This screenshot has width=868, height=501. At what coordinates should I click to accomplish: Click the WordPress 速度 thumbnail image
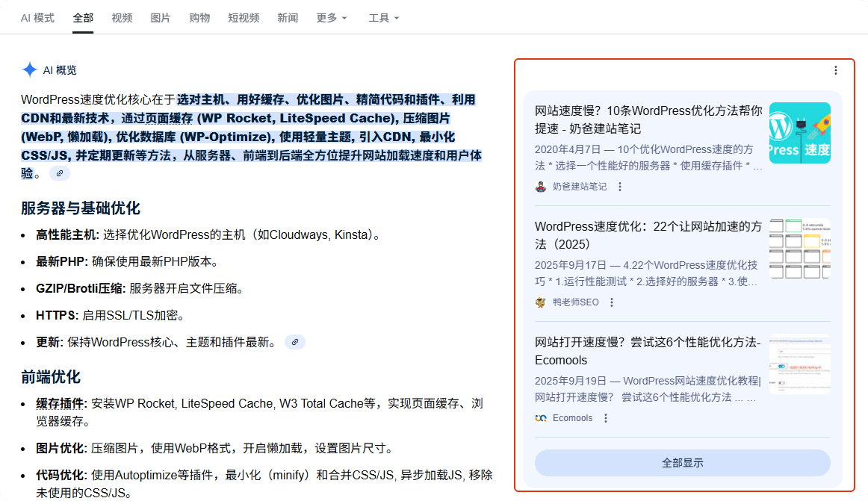800,132
